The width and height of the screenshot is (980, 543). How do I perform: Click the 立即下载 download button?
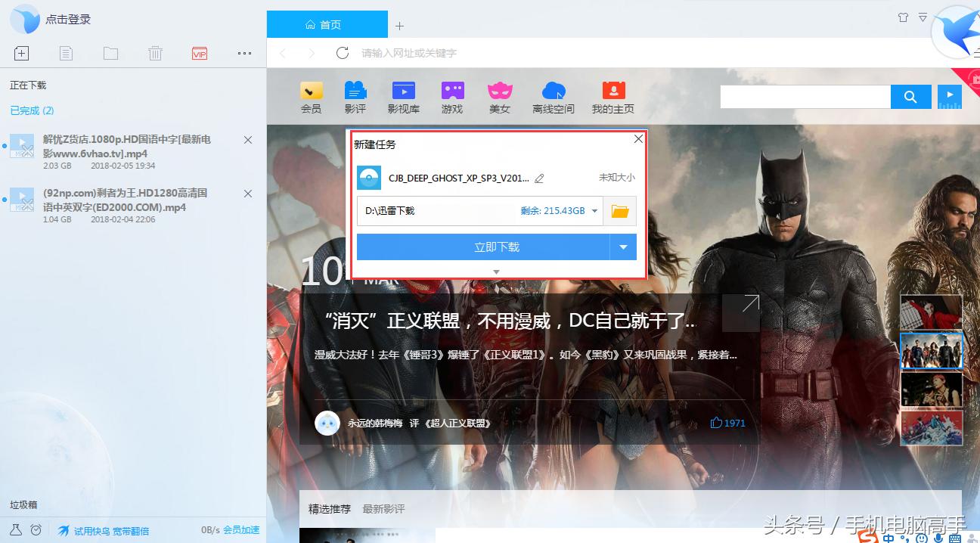(497, 247)
